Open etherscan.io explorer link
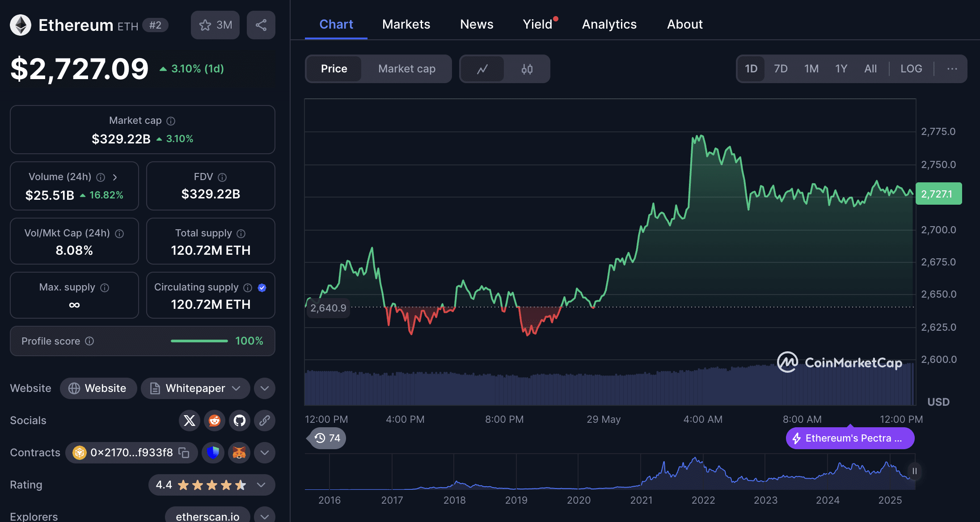Image resolution: width=980 pixels, height=522 pixels. (x=207, y=516)
